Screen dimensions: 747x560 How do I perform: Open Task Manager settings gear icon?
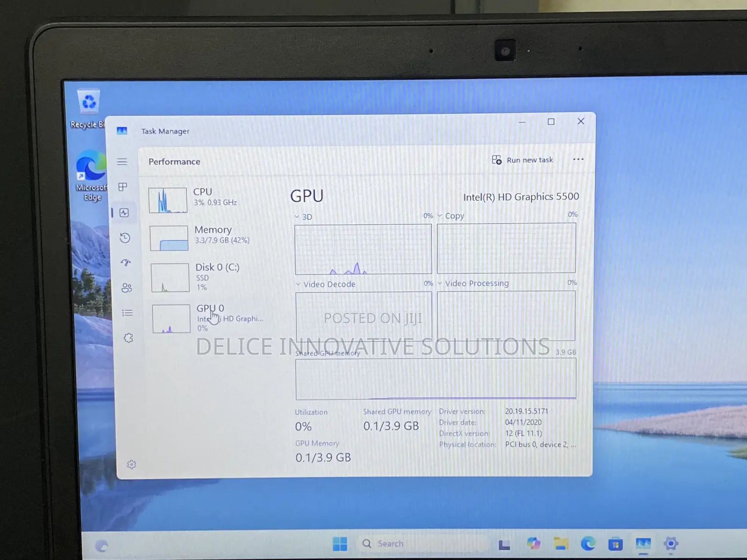[132, 464]
